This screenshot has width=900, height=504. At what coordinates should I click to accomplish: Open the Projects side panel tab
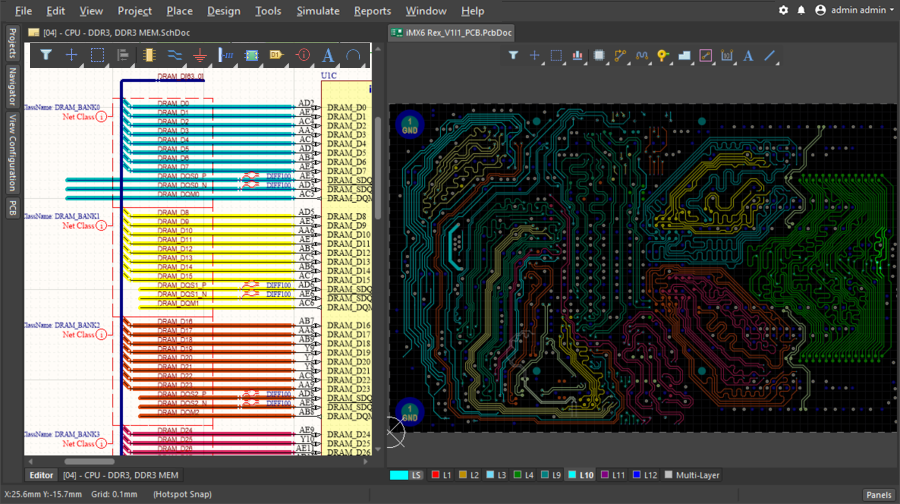(12, 43)
